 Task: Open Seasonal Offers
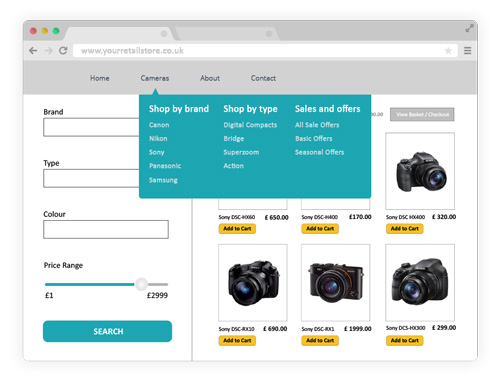click(319, 152)
